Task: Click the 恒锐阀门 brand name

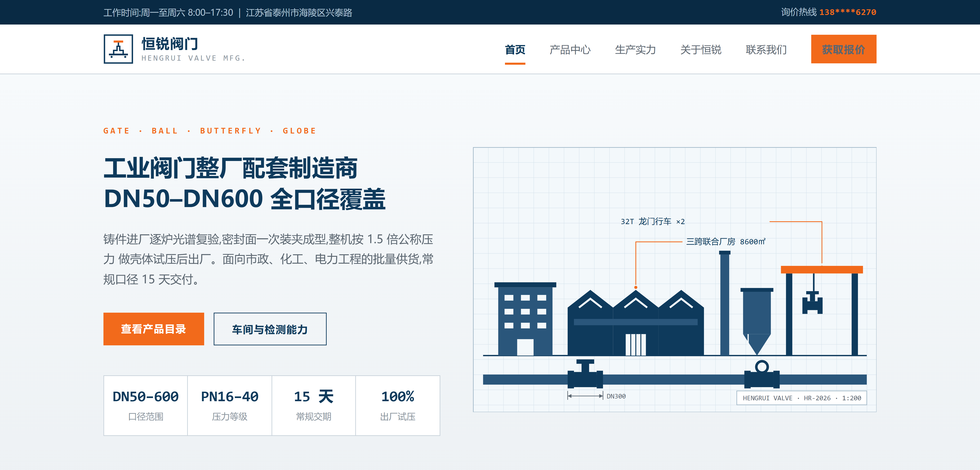Action: pyautogui.click(x=170, y=44)
